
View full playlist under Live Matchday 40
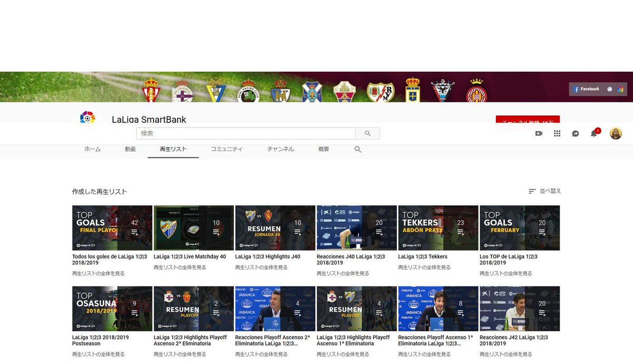[180, 267]
